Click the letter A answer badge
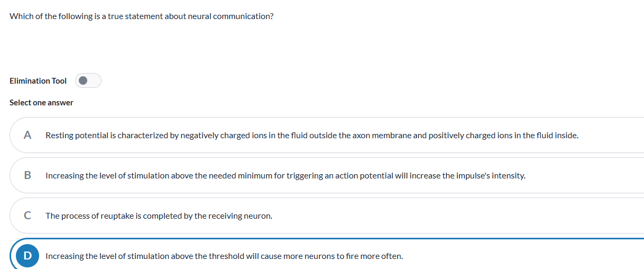The height and width of the screenshot is (269, 644). (27, 135)
